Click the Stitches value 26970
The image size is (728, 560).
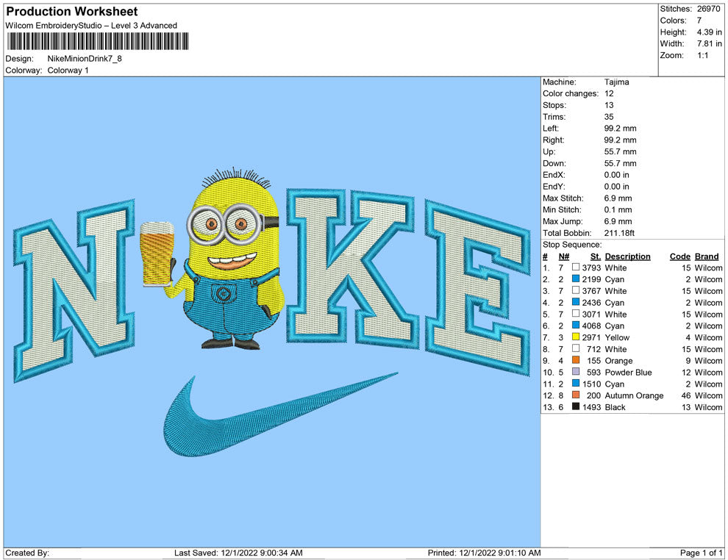(710, 9)
